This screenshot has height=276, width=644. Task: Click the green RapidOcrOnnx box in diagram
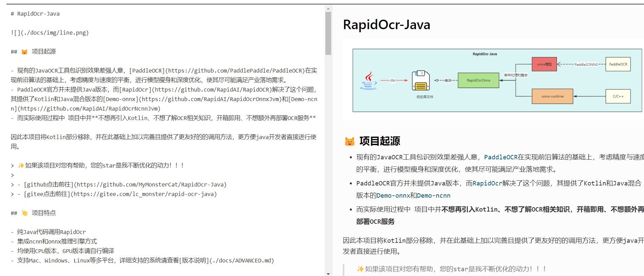tap(478, 80)
